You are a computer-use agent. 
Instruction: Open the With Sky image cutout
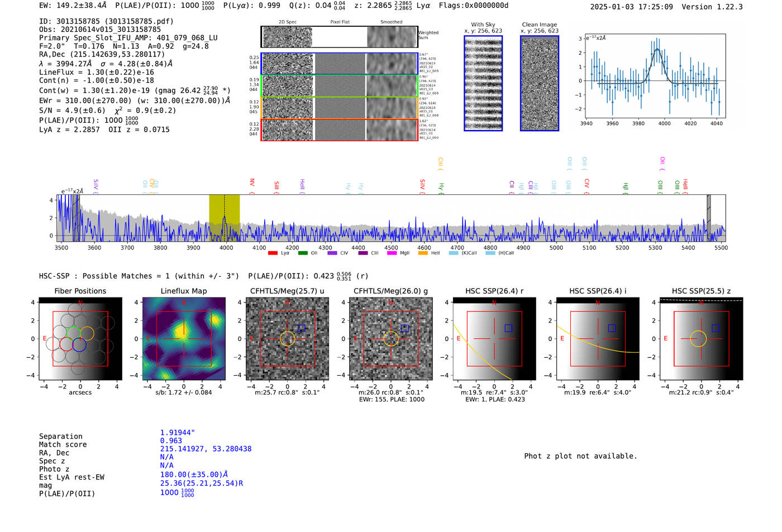(483, 83)
